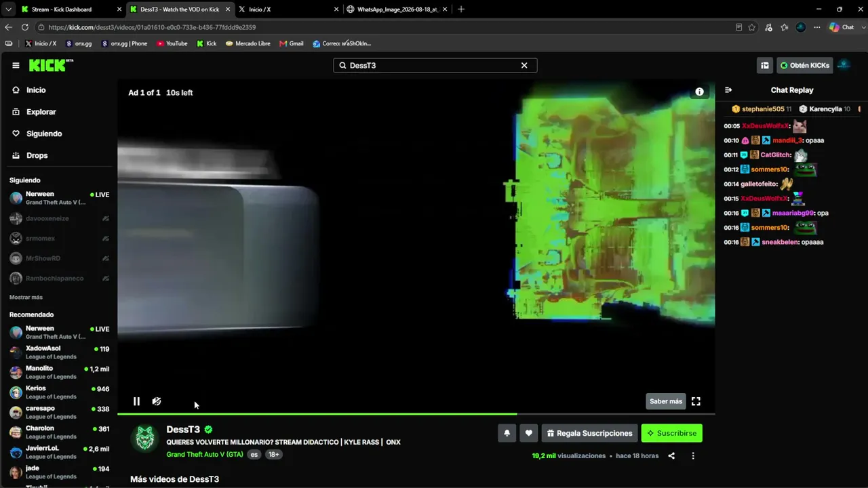Open a new browser tab
This screenshot has height=488, width=868.
click(461, 9)
